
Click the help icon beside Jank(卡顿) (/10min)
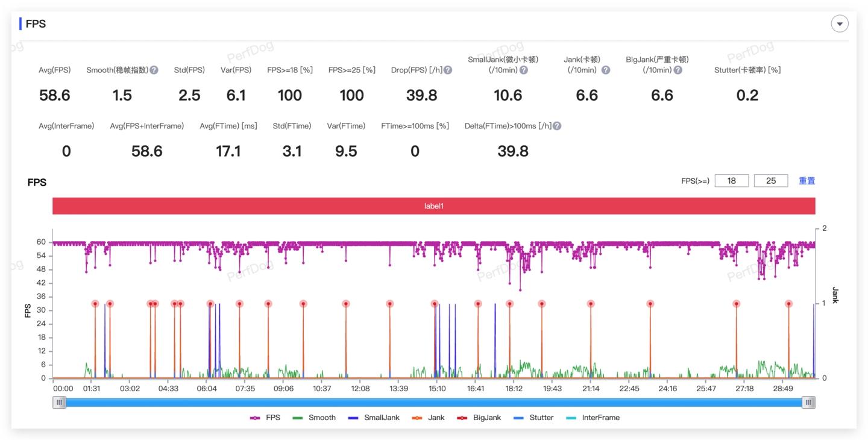click(x=606, y=70)
